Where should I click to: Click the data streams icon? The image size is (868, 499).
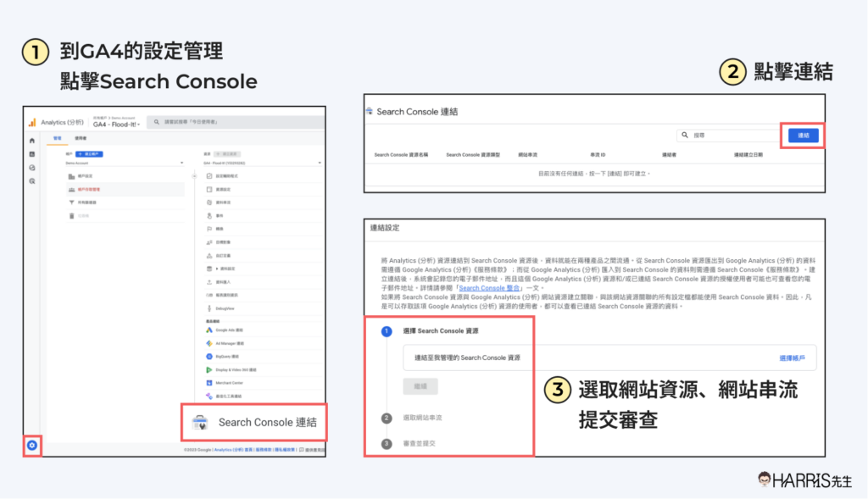click(209, 202)
